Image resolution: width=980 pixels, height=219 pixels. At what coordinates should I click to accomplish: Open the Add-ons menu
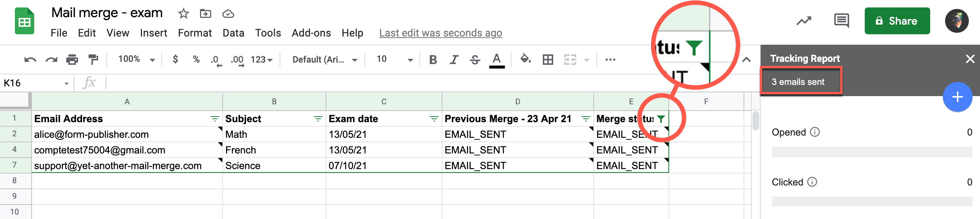311,33
